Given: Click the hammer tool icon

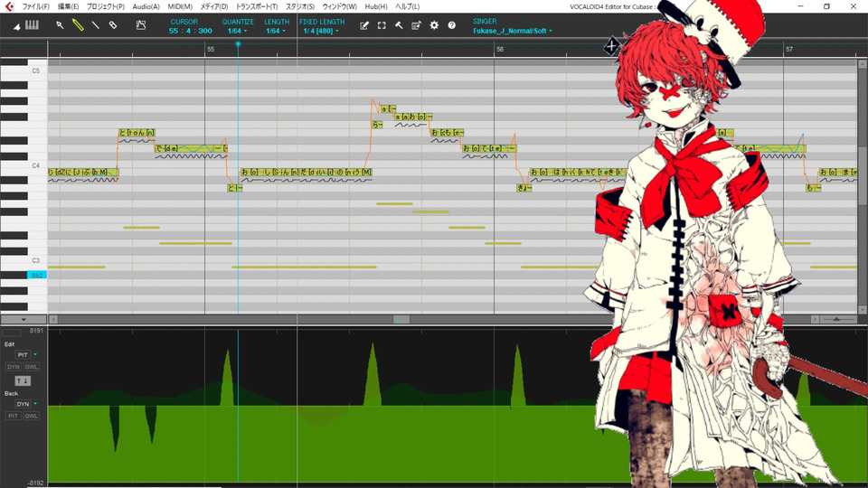Looking at the screenshot, I should tap(399, 25).
